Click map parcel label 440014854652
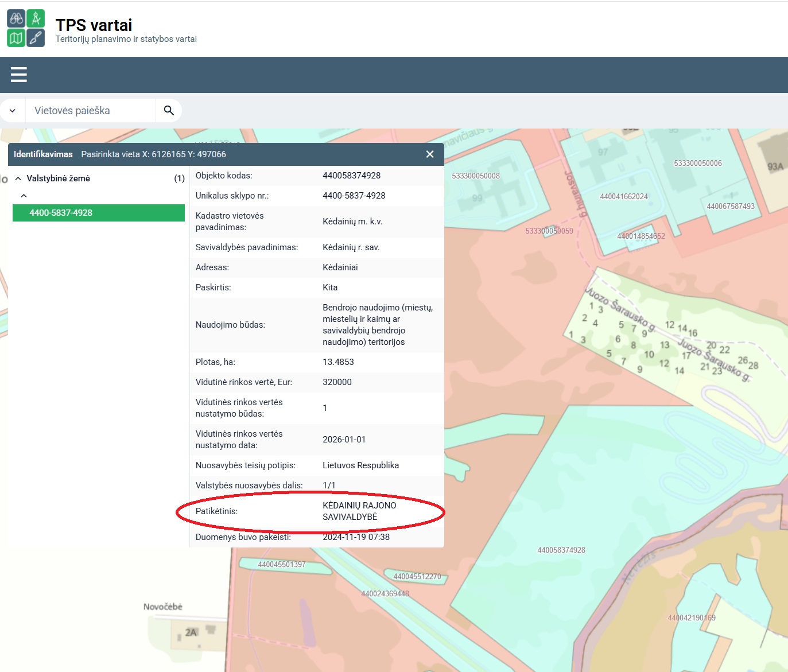The height and width of the screenshot is (672, 788). [x=641, y=236]
